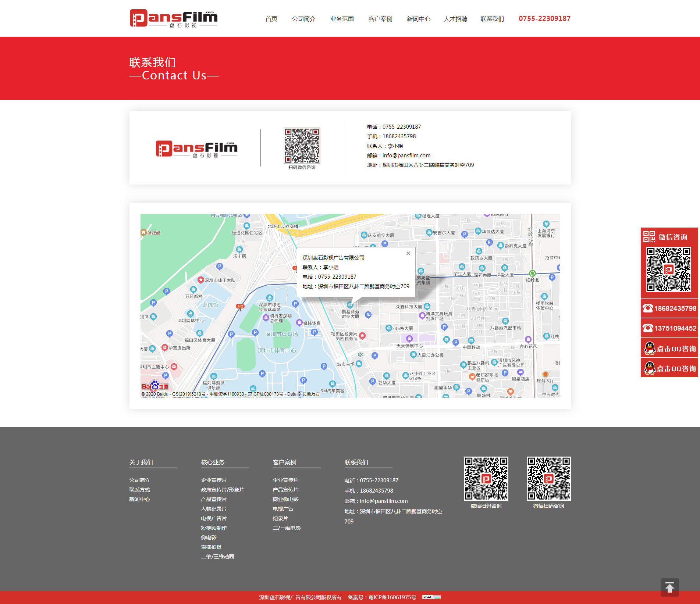
Task: Click the first footer WeChat QR code
Action: tap(486, 478)
